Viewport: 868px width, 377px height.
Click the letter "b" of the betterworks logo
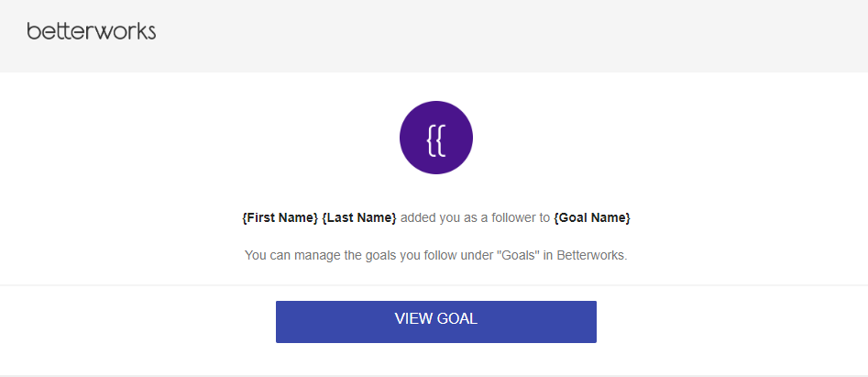[33, 31]
